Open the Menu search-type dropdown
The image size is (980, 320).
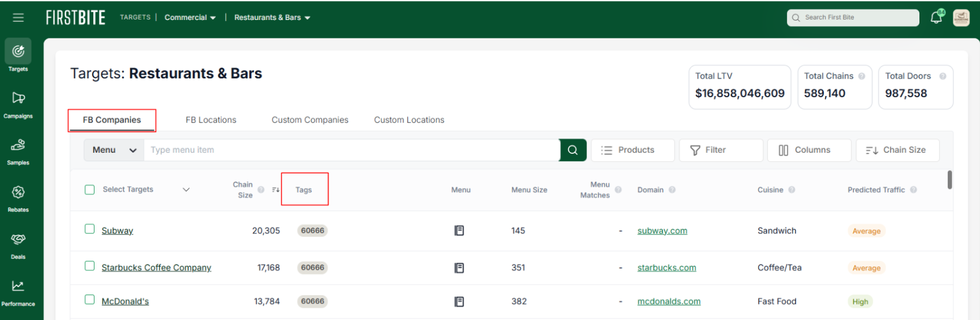[x=114, y=150]
